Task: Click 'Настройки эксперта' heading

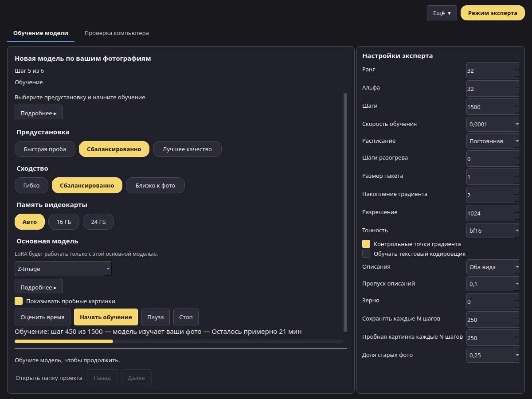Action: (x=398, y=56)
